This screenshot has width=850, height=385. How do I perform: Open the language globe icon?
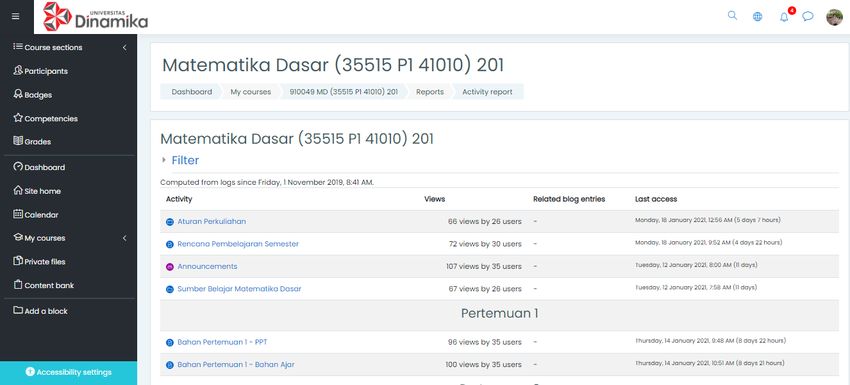coord(757,16)
